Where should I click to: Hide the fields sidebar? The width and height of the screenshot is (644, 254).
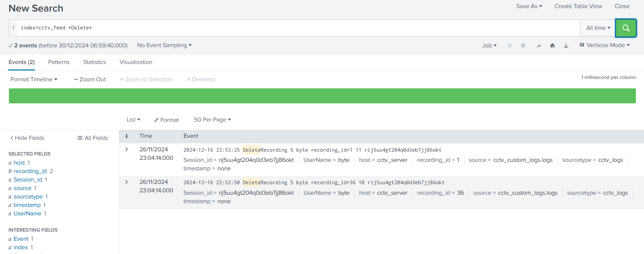tap(27, 138)
